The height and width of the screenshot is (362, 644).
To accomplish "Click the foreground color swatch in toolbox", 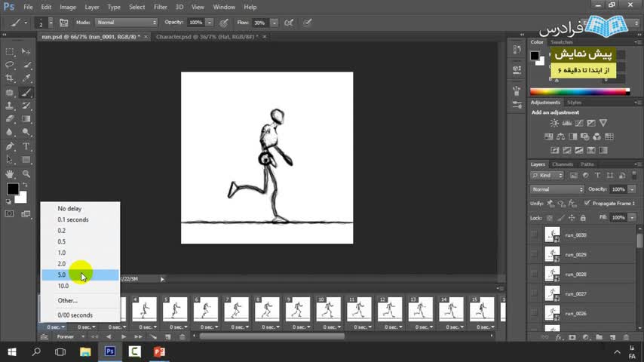I will click(x=12, y=189).
